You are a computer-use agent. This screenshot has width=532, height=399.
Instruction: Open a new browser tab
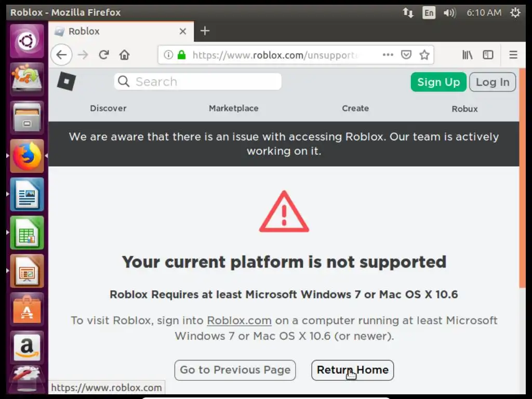[x=205, y=31]
